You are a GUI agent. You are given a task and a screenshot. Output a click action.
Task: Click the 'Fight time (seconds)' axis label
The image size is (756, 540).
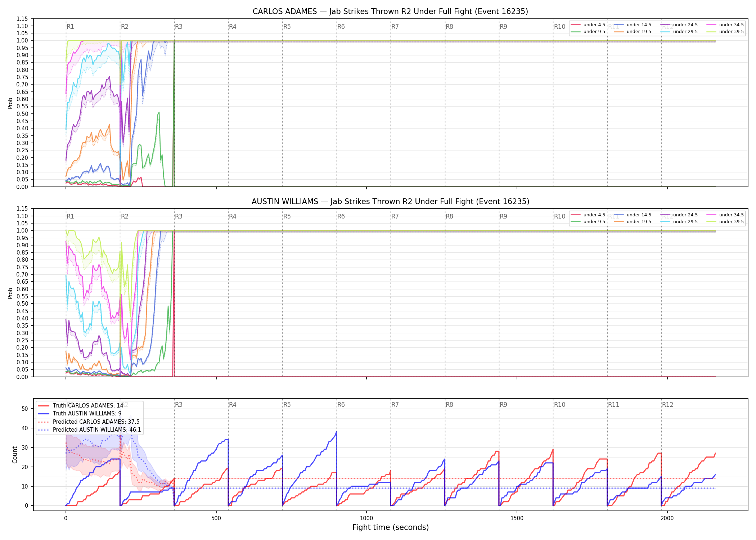[x=391, y=527]
